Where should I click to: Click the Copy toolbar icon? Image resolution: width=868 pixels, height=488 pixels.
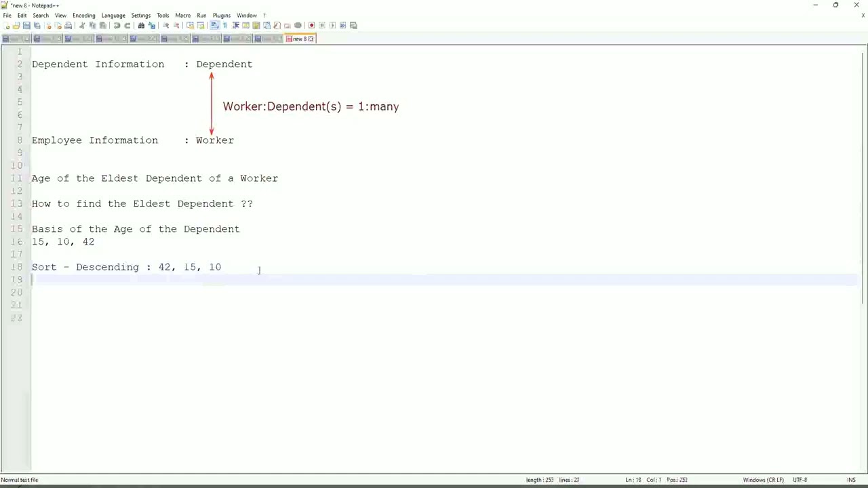(x=92, y=25)
